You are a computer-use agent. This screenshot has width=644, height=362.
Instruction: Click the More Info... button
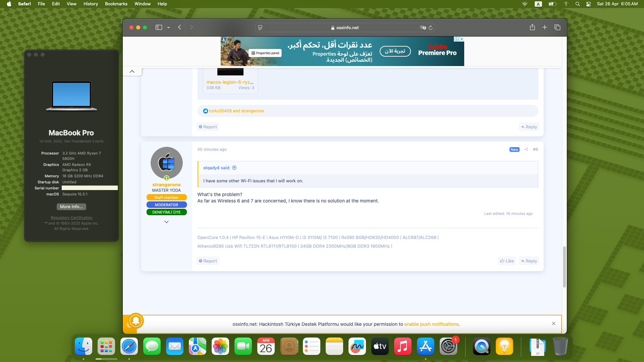71,207
